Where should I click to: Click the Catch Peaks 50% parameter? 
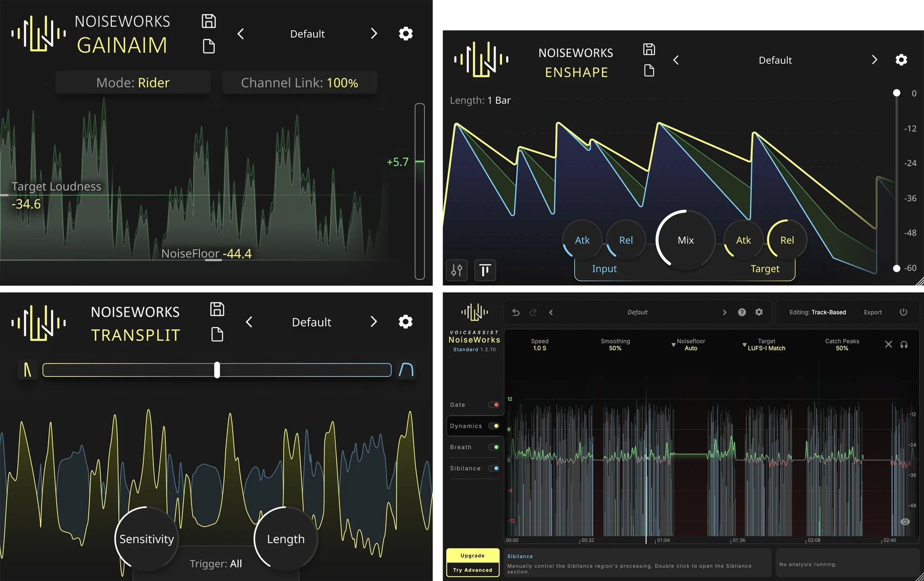click(842, 344)
